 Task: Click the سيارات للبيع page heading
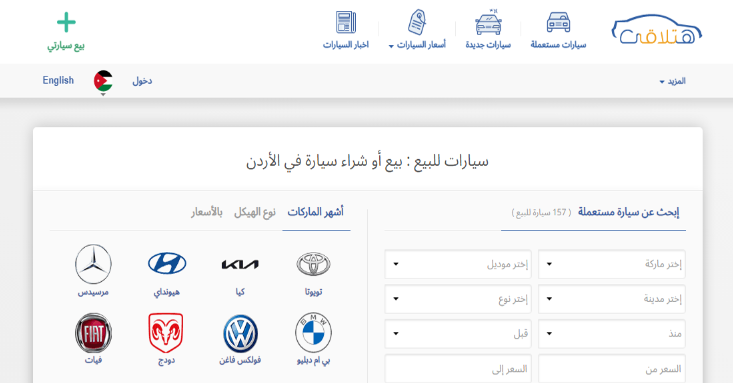click(x=367, y=161)
